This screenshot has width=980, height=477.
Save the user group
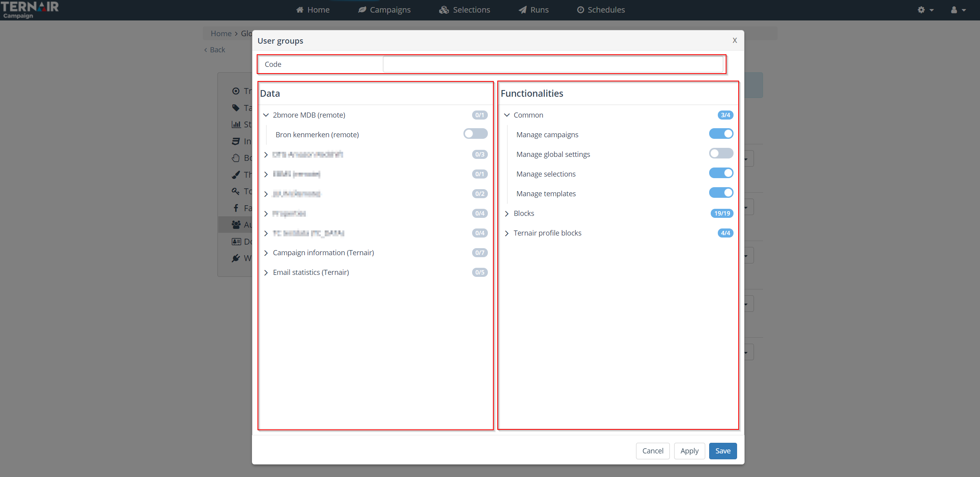tap(723, 451)
